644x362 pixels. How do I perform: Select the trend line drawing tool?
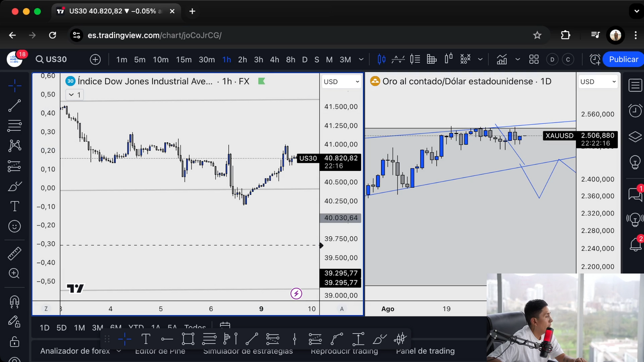[14, 106]
